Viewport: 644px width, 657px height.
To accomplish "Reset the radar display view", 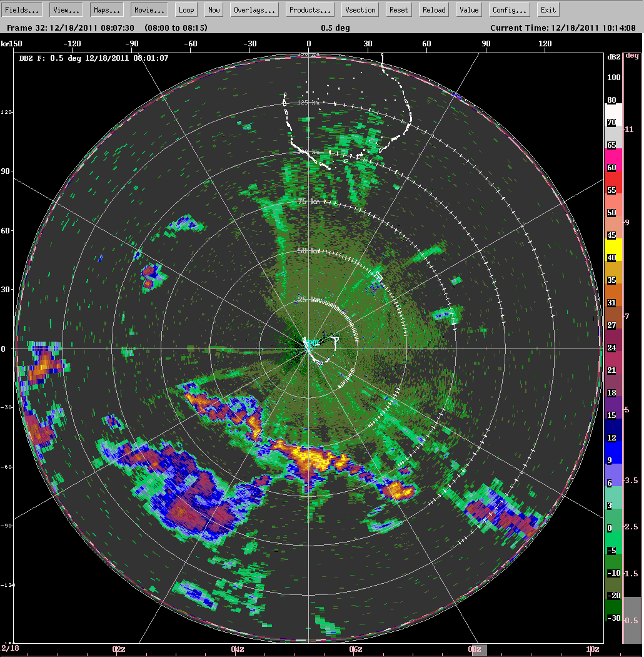I will (x=398, y=9).
